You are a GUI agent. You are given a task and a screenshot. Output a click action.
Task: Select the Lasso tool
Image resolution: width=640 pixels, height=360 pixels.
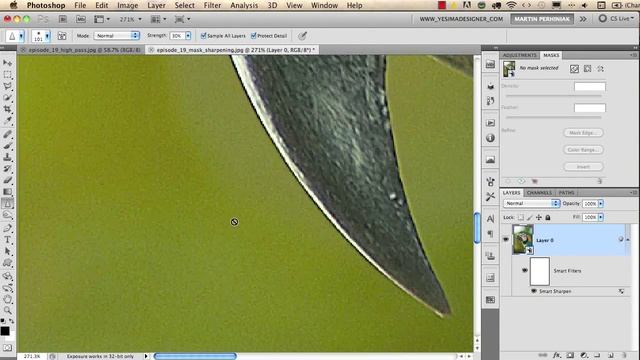[x=7, y=86]
